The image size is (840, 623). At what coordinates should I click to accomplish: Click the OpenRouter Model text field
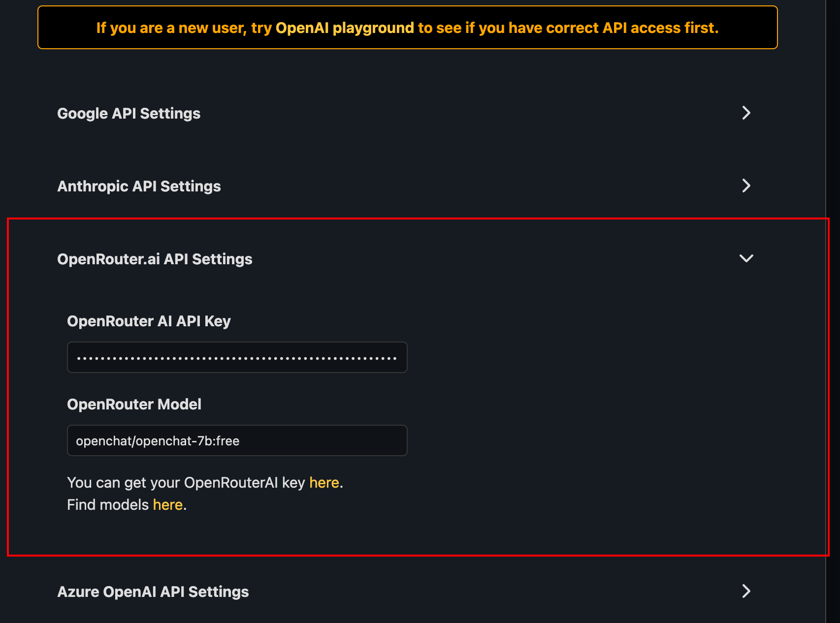click(237, 441)
